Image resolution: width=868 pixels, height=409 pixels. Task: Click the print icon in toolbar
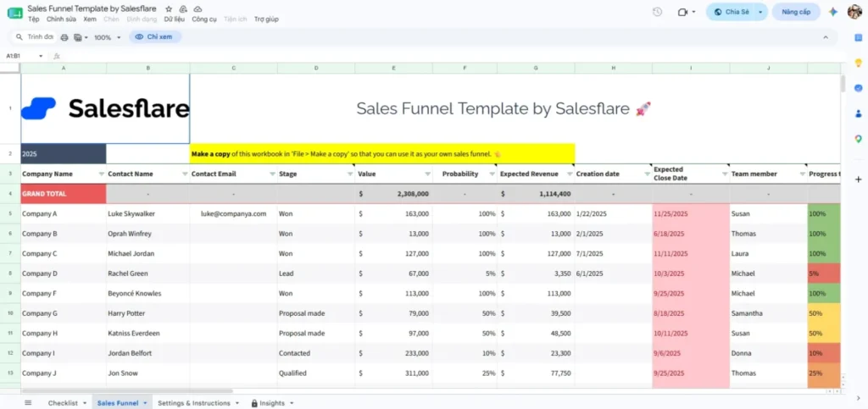point(64,37)
